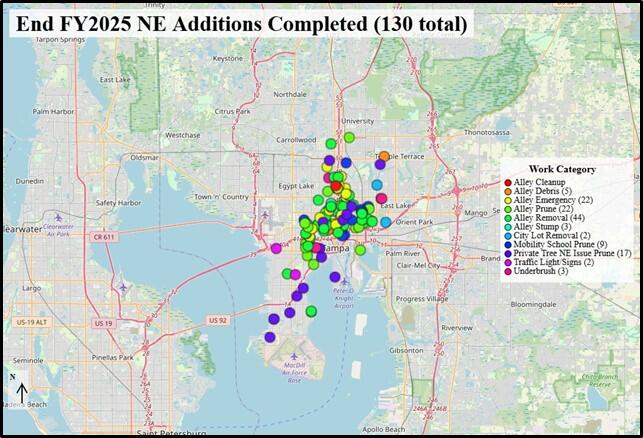
Task: Click the pink marker above East Lake label
Action: pos(381,198)
